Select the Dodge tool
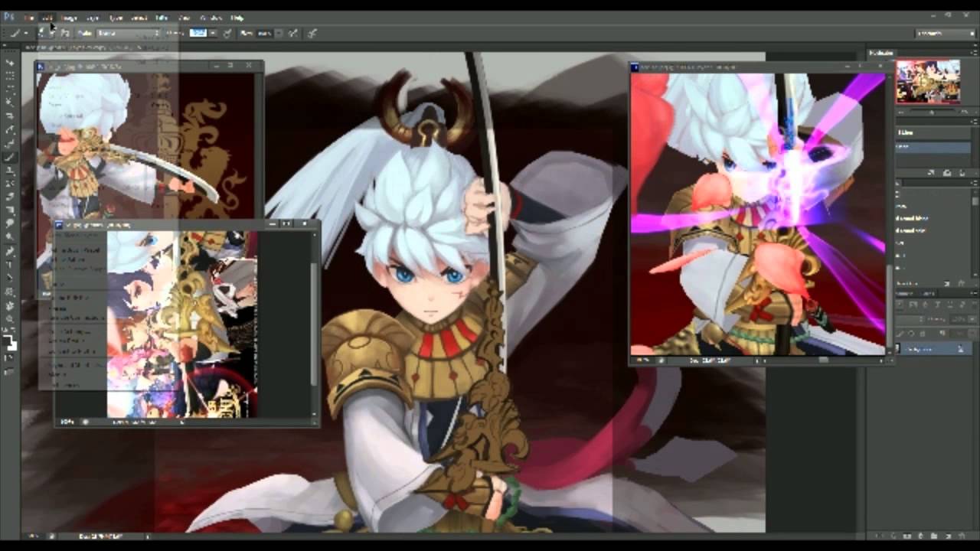980x551 pixels. coord(10,236)
